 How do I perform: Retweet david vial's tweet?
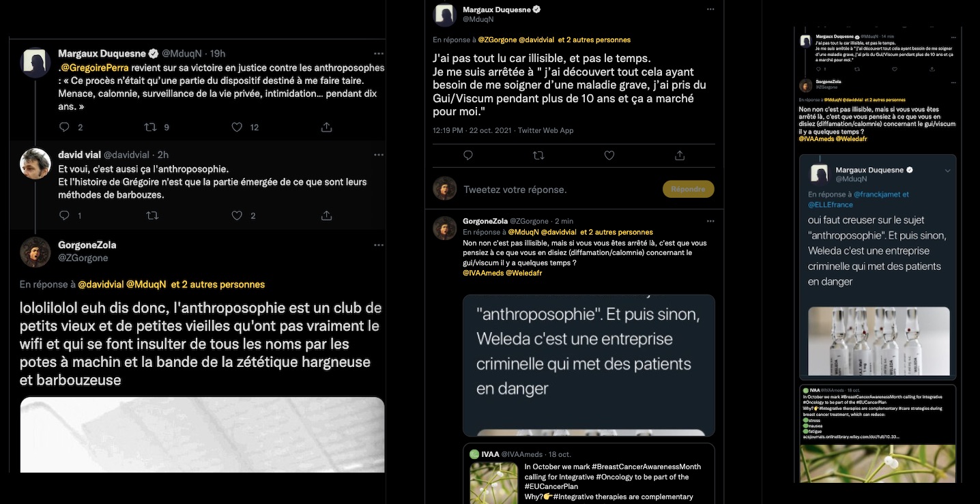152,216
